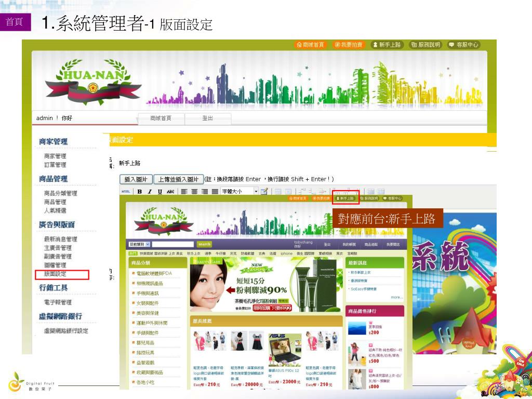Open 主廣告管理 in the sidebar
The width and height of the screenshot is (532, 399).
(x=58, y=248)
